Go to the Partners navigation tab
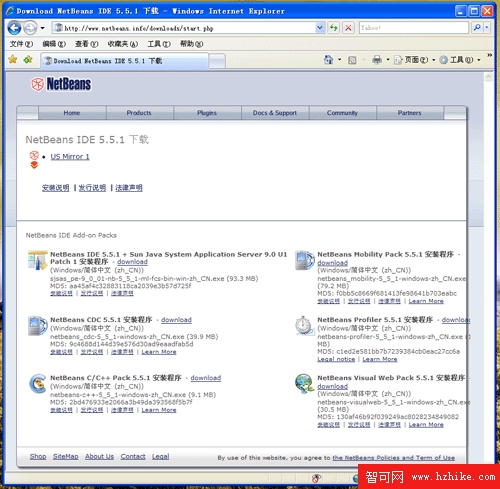Viewport: 500px width, 489px height. click(410, 113)
